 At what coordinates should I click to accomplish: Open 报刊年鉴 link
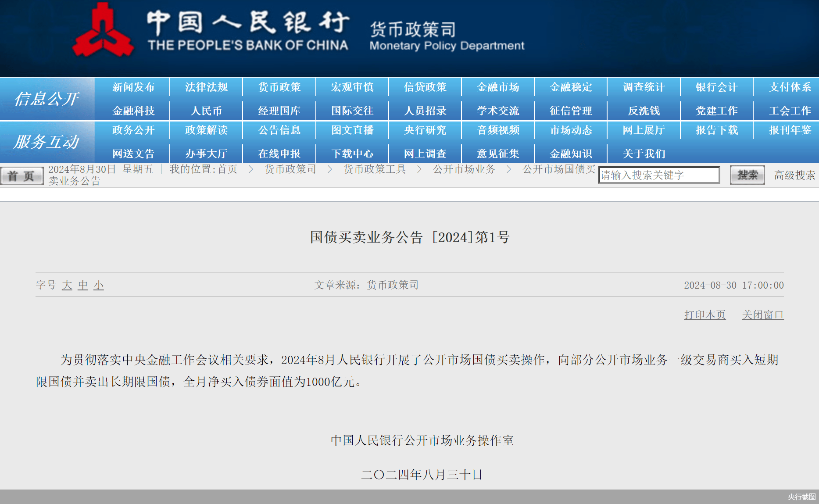pos(790,130)
